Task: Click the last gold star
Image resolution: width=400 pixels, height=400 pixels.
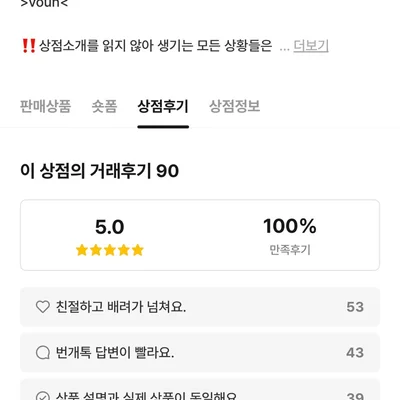Action: [x=137, y=250]
